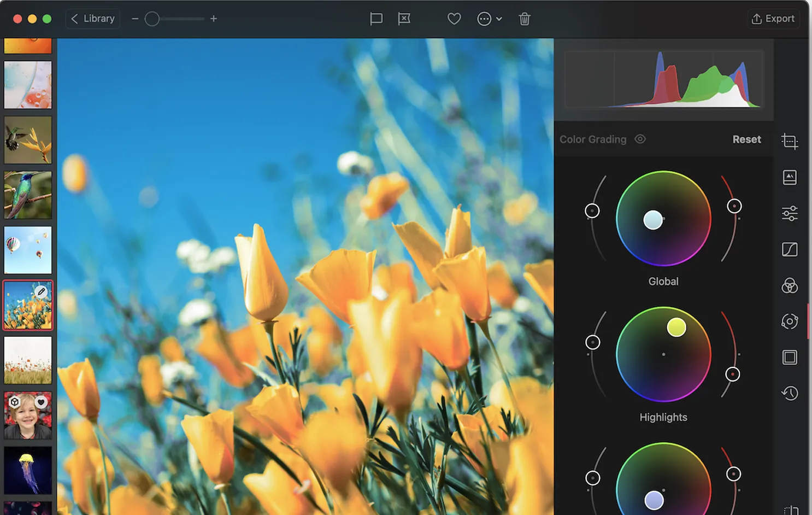812x515 pixels.
Task: Open the Curves tool
Action: pos(790,249)
